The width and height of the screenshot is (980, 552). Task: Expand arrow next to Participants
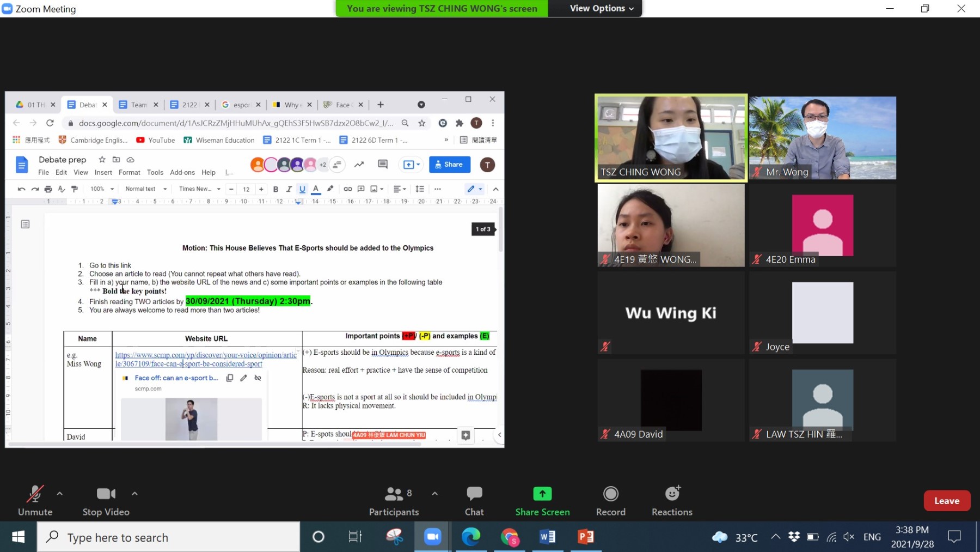tap(434, 494)
